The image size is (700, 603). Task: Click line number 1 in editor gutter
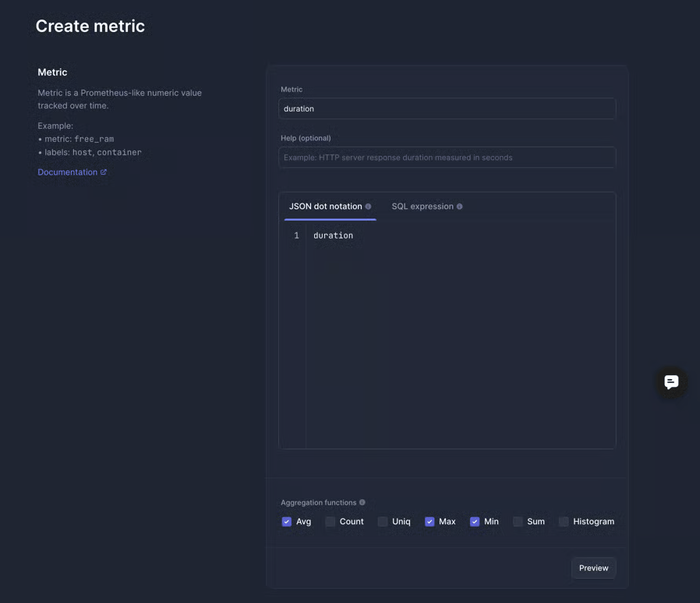[x=296, y=236]
